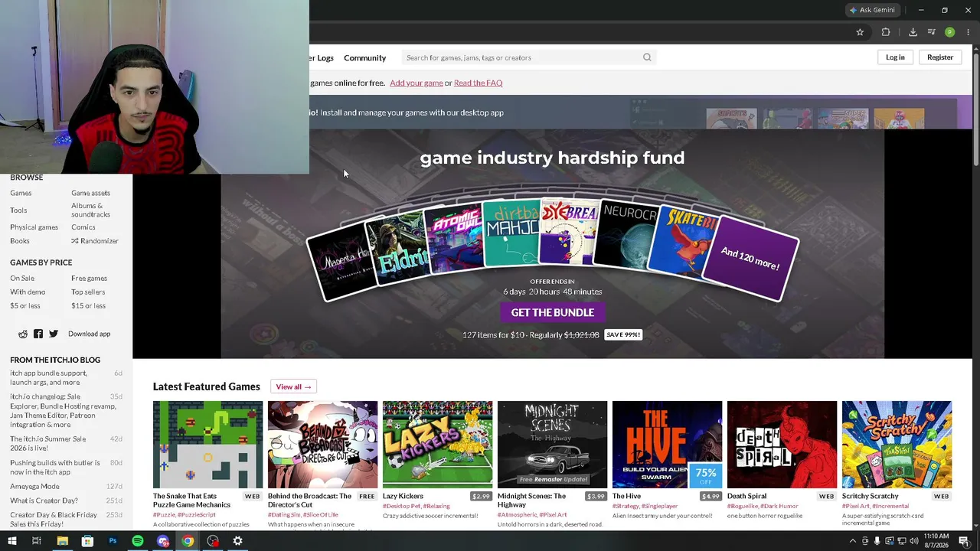Click the Log in button

(x=895, y=57)
